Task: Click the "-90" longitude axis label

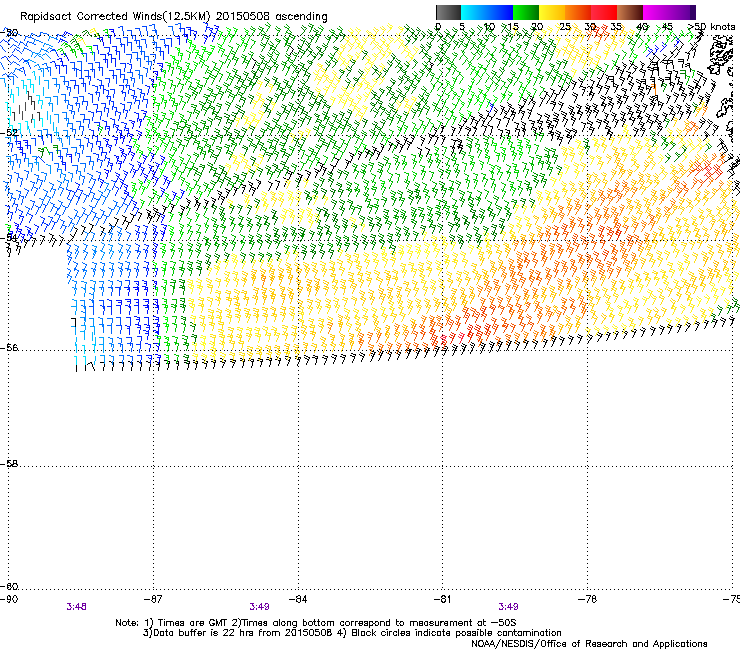Action: pyautogui.click(x=9, y=599)
